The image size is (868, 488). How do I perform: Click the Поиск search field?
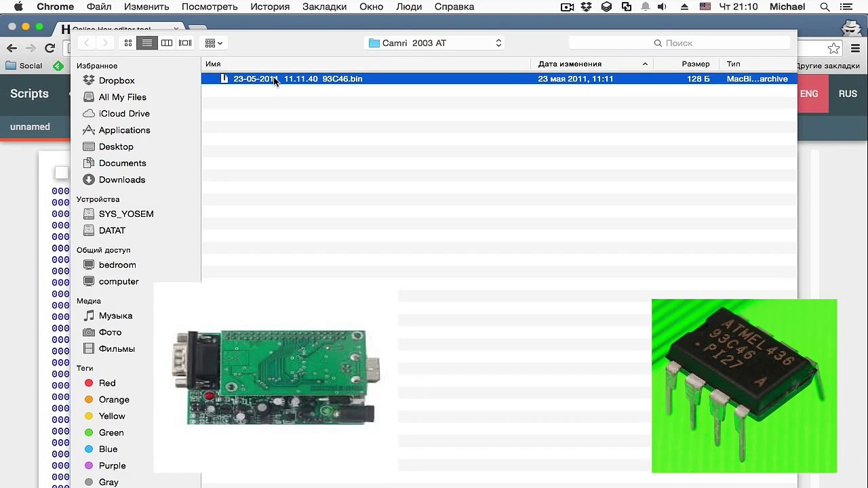679,43
